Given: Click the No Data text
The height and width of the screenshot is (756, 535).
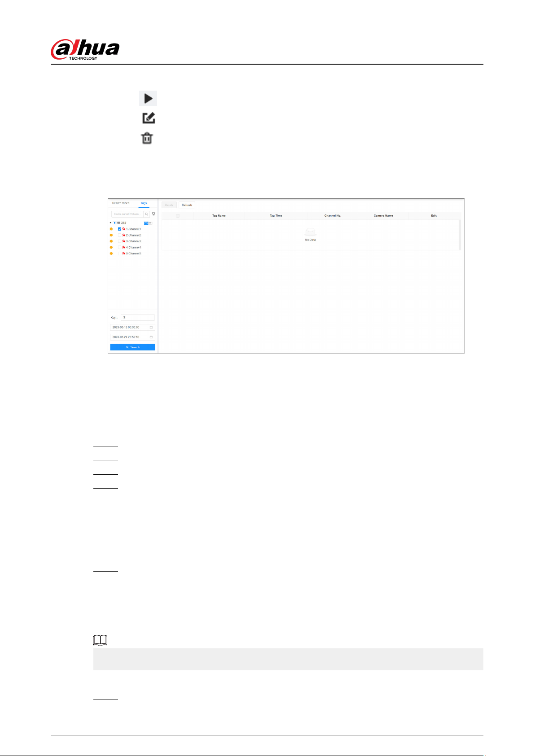Looking at the screenshot, I should click(310, 240).
